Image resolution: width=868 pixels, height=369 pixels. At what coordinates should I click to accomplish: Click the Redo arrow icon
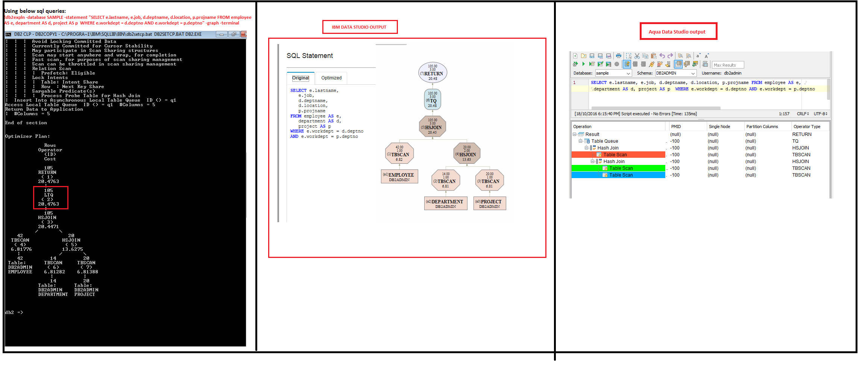click(x=670, y=56)
